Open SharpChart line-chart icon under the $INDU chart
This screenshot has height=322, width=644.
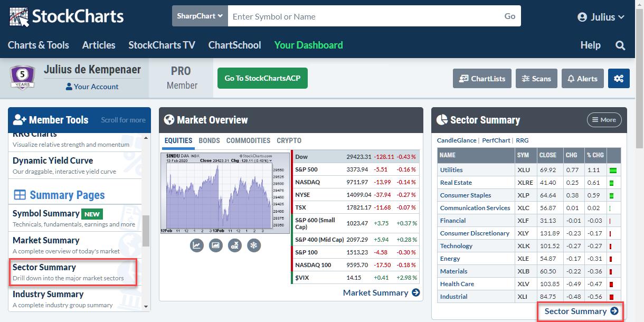(197, 245)
